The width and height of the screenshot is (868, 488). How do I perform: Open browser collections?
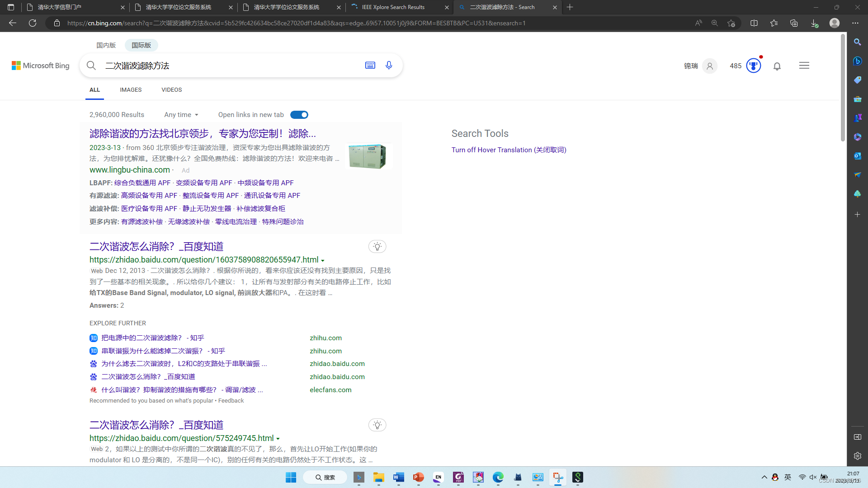[x=794, y=23]
